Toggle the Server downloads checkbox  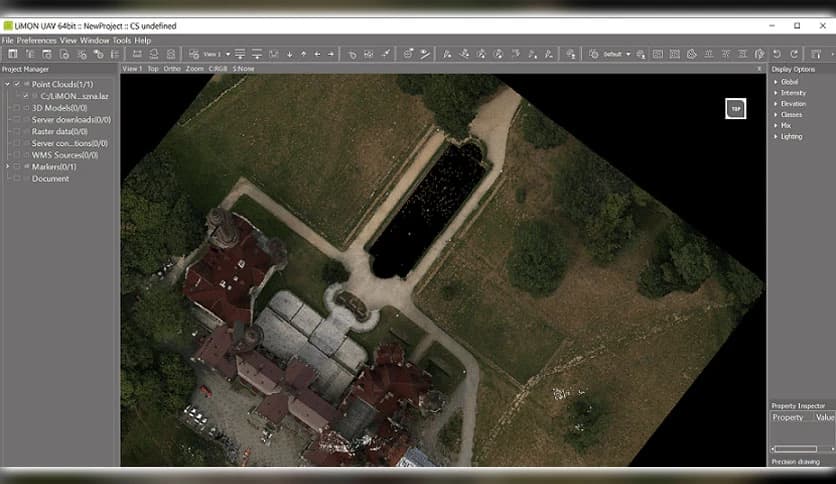17,119
